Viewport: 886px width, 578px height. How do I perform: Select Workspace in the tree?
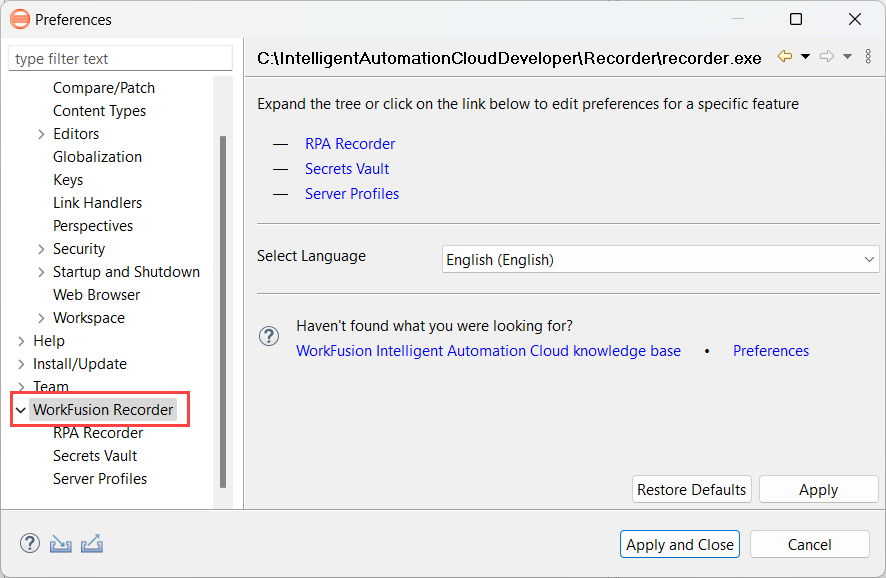pyautogui.click(x=89, y=318)
